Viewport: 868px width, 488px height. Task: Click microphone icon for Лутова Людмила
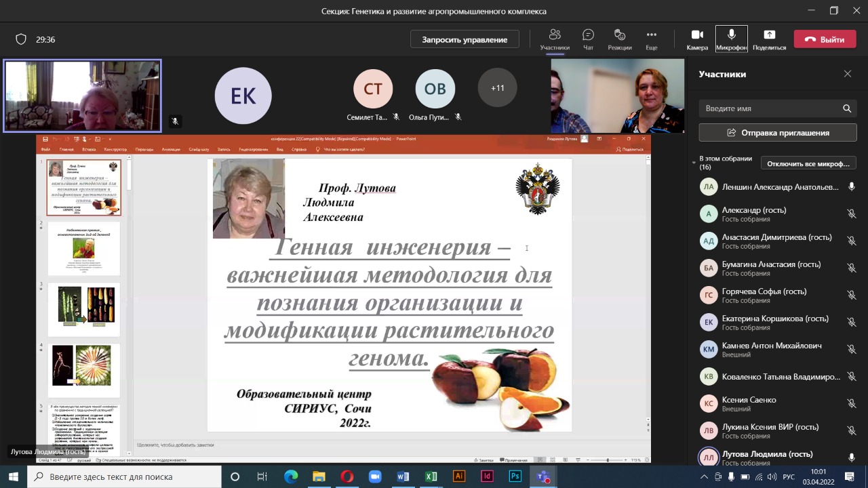pyautogui.click(x=851, y=457)
